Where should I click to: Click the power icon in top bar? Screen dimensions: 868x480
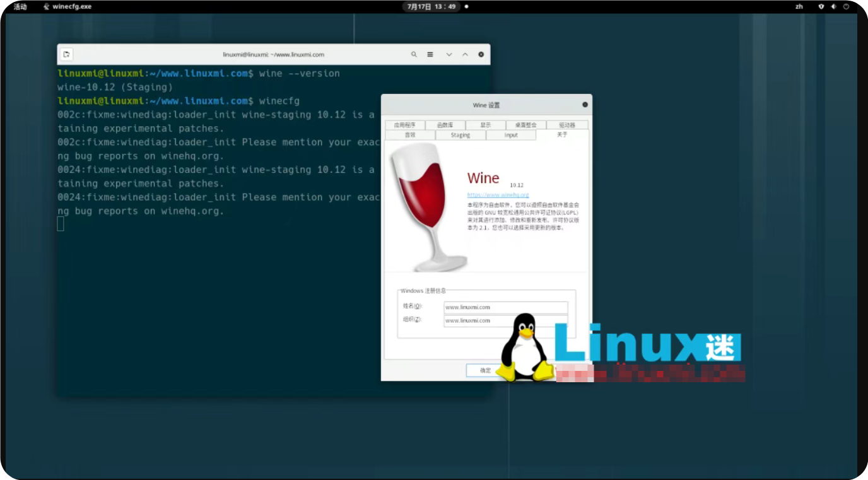coord(846,6)
